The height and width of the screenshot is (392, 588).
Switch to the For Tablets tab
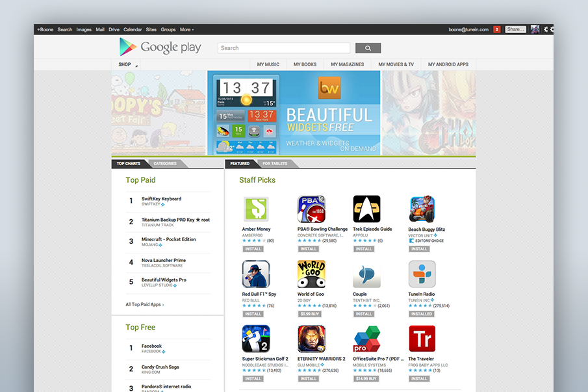pyautogui.click(x=275, y=164)
